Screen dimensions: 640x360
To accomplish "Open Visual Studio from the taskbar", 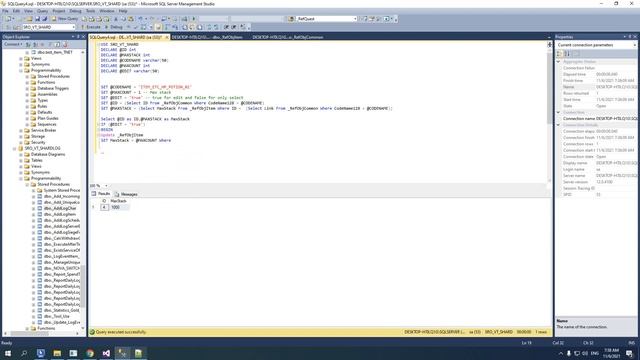I will 106,353.
